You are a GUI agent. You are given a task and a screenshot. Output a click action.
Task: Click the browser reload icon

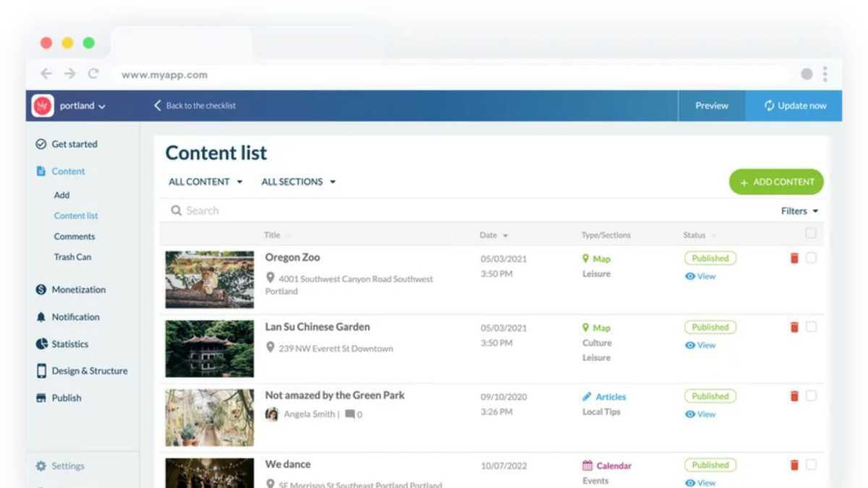(93, 74)
